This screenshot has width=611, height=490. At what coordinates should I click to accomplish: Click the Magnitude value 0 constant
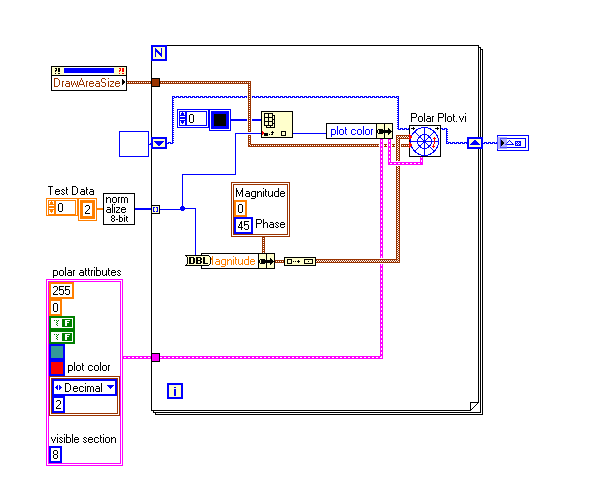240,209
